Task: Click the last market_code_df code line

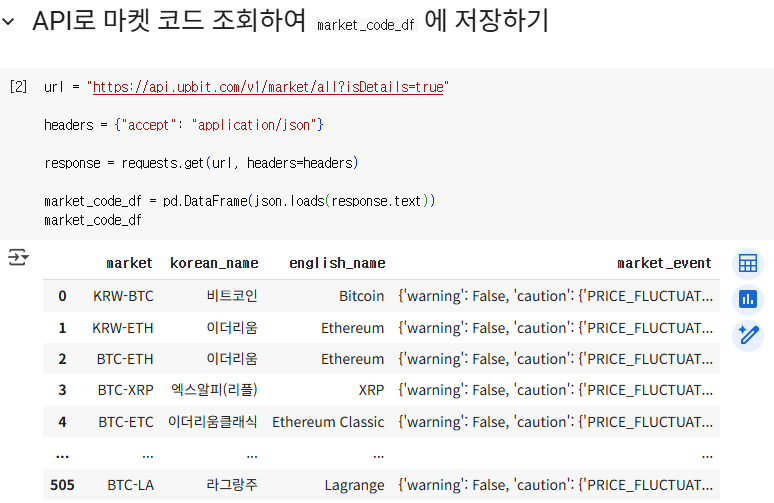Action: (93, 220)
